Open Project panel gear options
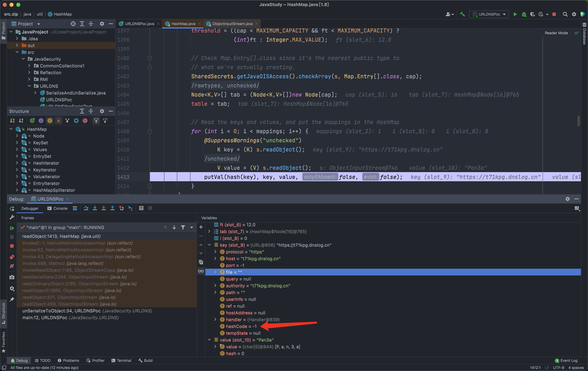The image size is (588, 371). point(102,24)
